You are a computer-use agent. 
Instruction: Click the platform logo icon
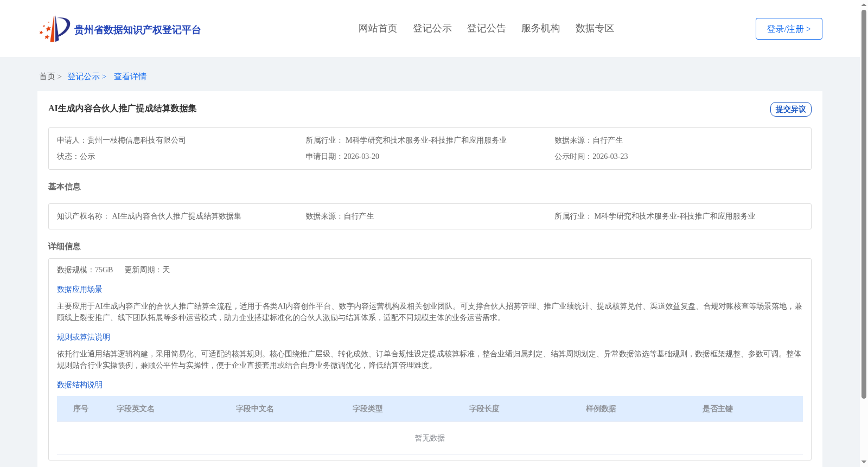(x=55, y=29)
